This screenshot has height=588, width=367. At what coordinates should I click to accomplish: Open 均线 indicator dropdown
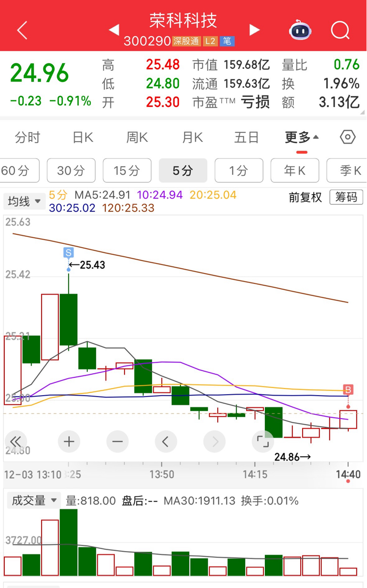(x=24, y=201)
